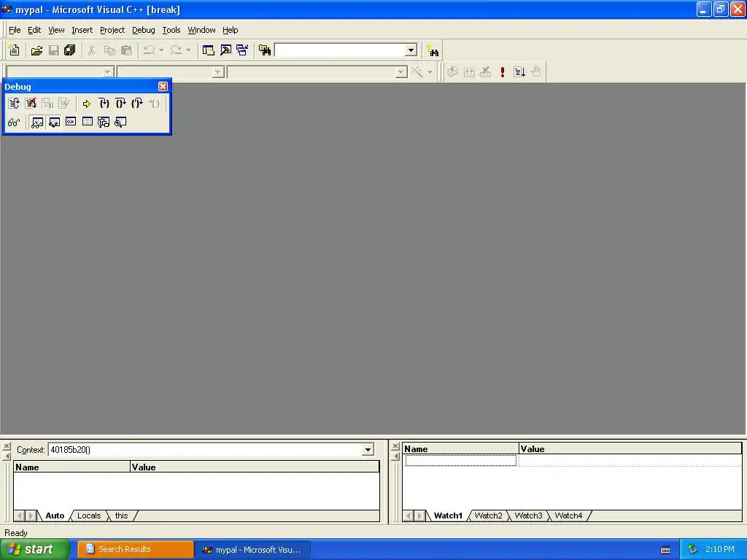Open the Tools menu
Image resolution: width=747 pixels, height=560 pixels.
point(171,30)
